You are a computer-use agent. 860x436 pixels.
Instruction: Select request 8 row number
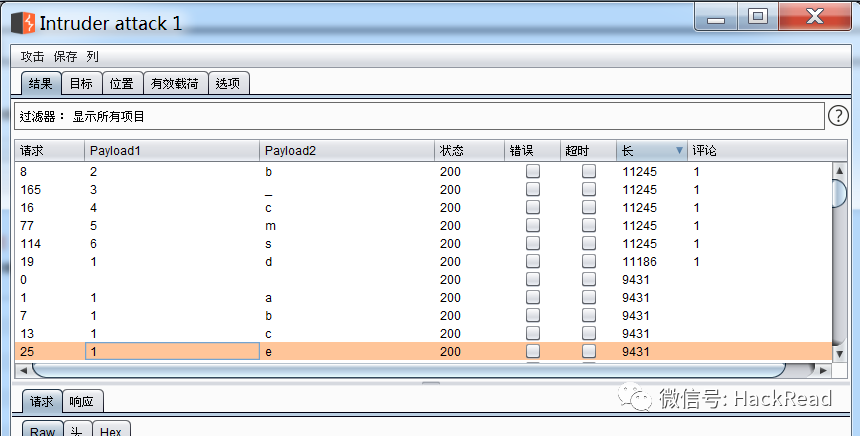coord(24,172)
